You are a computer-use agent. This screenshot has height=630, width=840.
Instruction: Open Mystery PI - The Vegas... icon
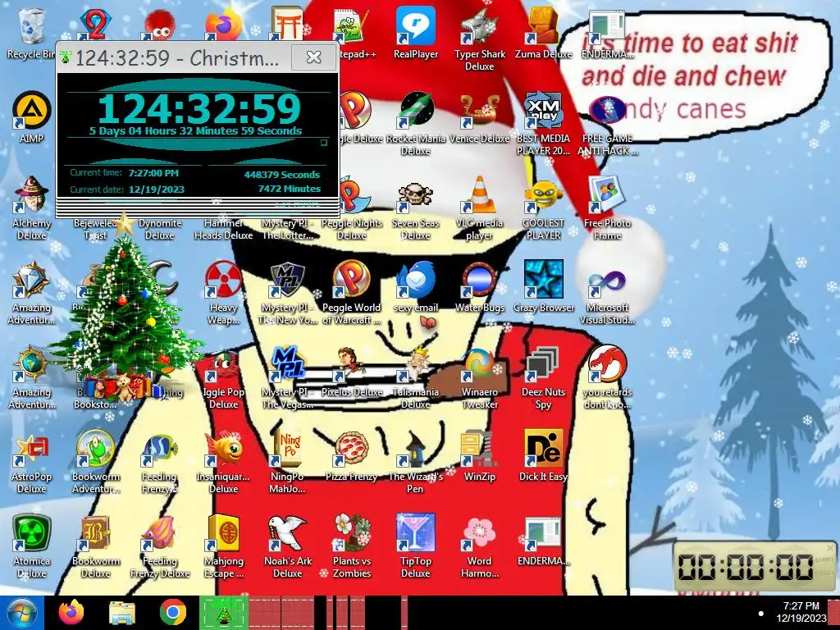287,377
